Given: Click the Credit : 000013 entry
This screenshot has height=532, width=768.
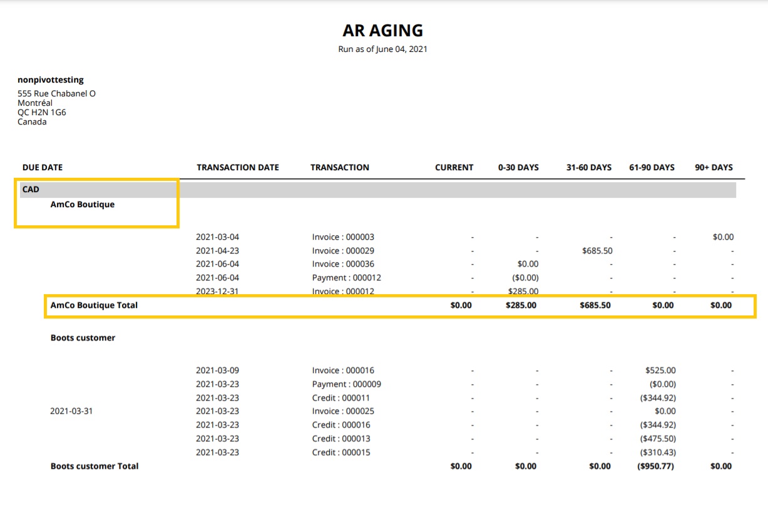Looking at the screenshot, I should click(x=341, y=438).
